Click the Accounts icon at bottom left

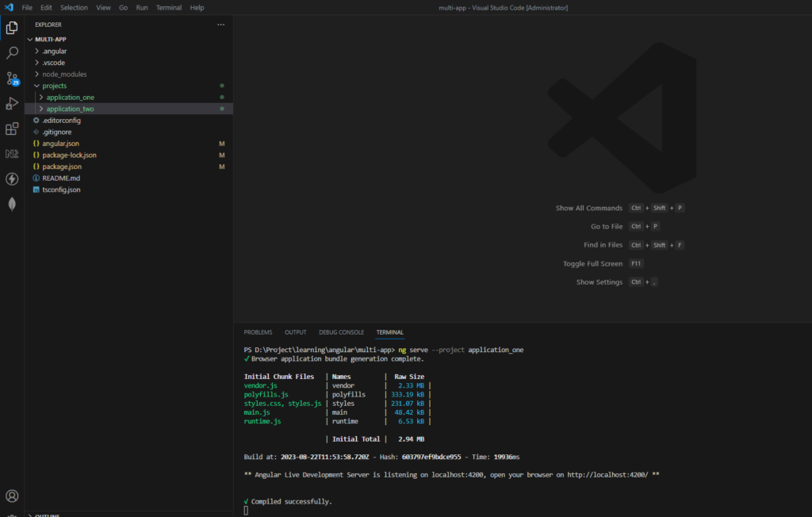(11, 495)
